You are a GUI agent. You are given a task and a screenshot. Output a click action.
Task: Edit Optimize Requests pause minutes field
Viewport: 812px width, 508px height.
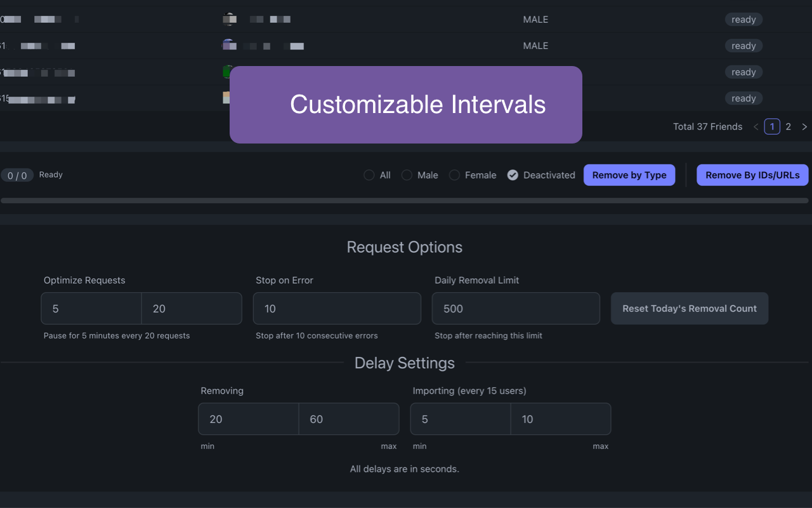click(x=91, y=309)
